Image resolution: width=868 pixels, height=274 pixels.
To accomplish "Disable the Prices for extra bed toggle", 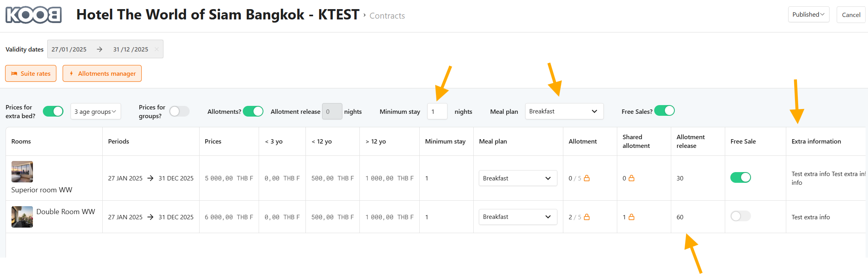I will tap(53, 111).
